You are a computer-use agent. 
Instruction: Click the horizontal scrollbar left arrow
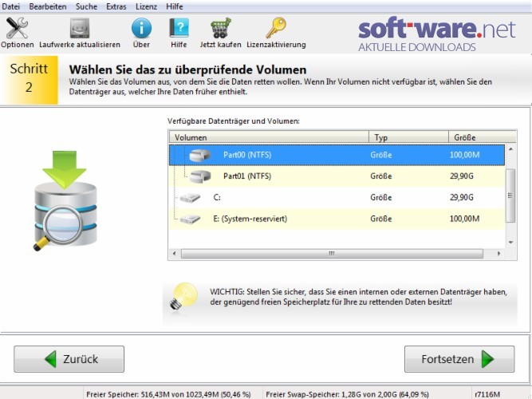click(175, 254)
